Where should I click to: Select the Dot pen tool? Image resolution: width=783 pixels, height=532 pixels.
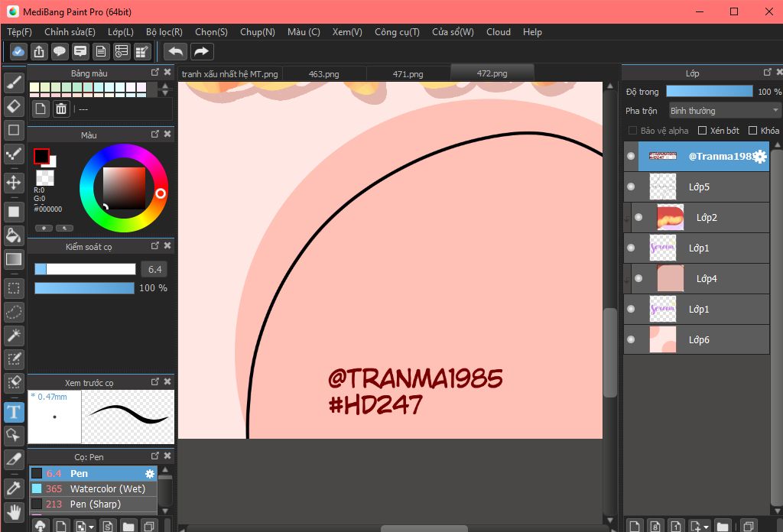point(14,153)
